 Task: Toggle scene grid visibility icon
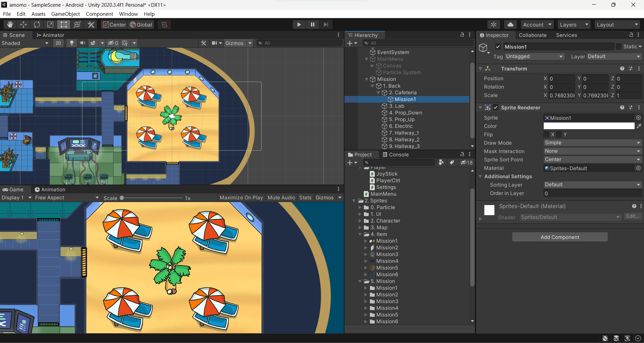[x=125, y=43]
